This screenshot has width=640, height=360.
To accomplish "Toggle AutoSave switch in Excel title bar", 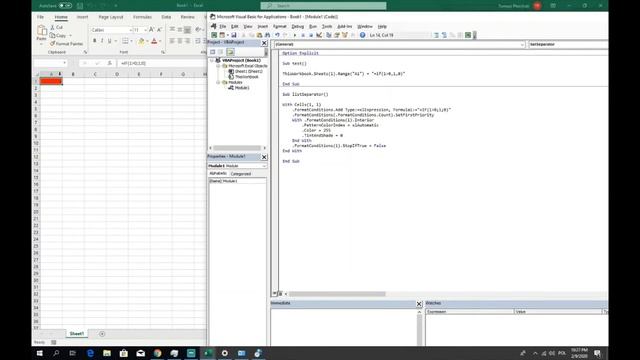I will coord(65,6).
